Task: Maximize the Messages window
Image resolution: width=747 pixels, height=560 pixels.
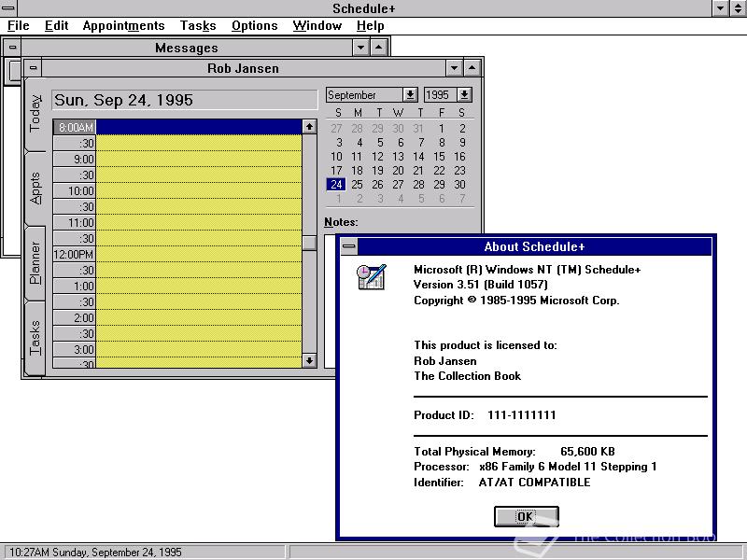Action: 378,48
